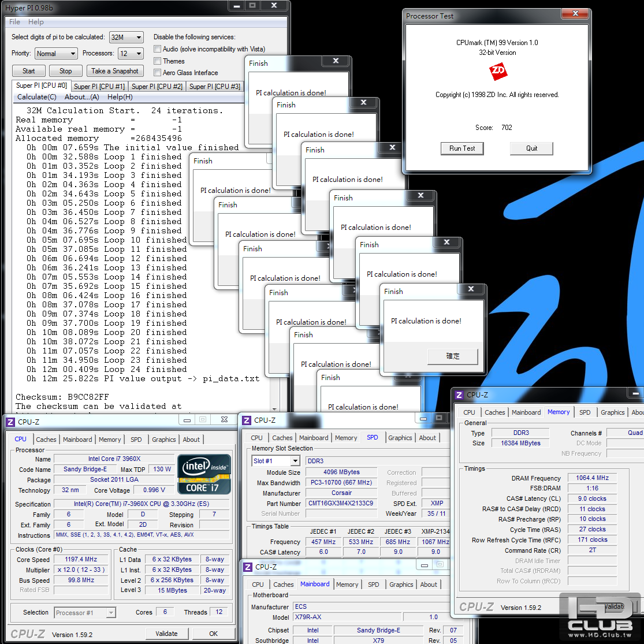The image size is (644, 644).
Task: Close the Processor Test window
Action: (575, 13)
